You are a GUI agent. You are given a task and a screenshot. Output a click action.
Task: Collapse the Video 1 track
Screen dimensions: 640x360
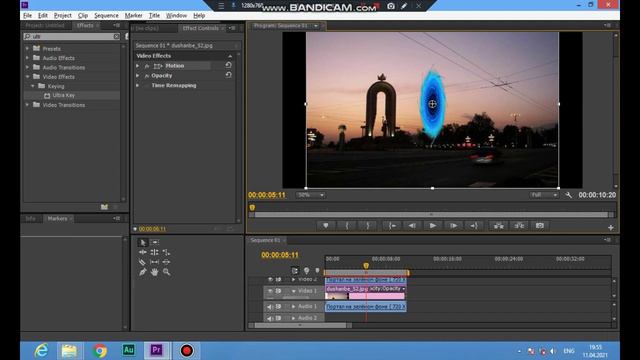pyautogui.click(x=293, y=291)
